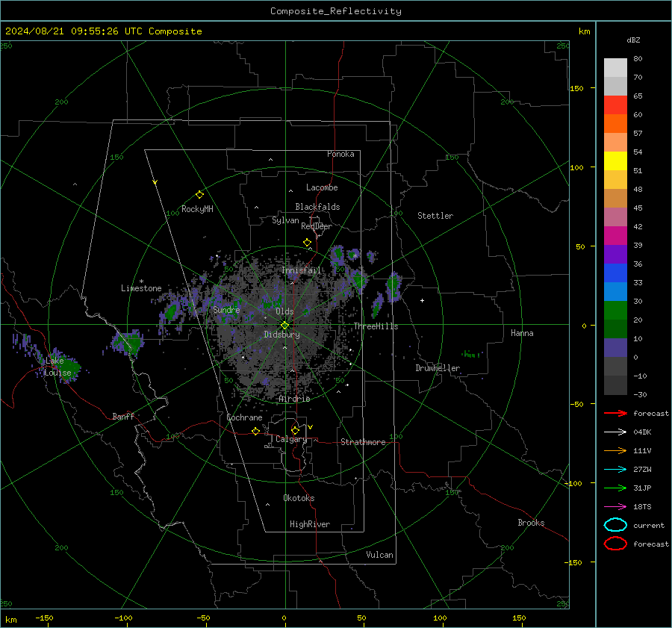Click the yellow diamond marker below RedDeer
The image size is (672, 628).
[x=308, y=243]
